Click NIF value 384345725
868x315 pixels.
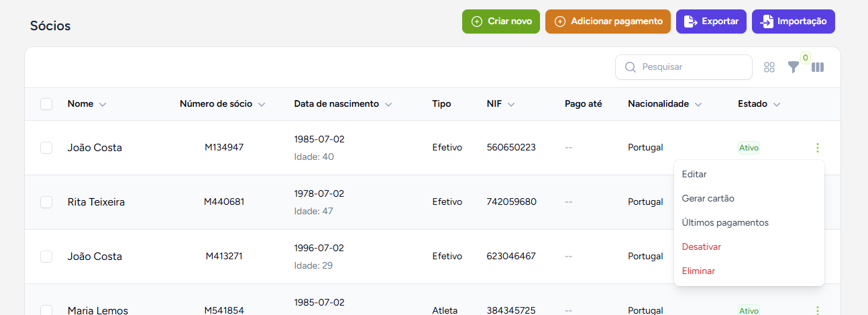[x=511, y=310]
